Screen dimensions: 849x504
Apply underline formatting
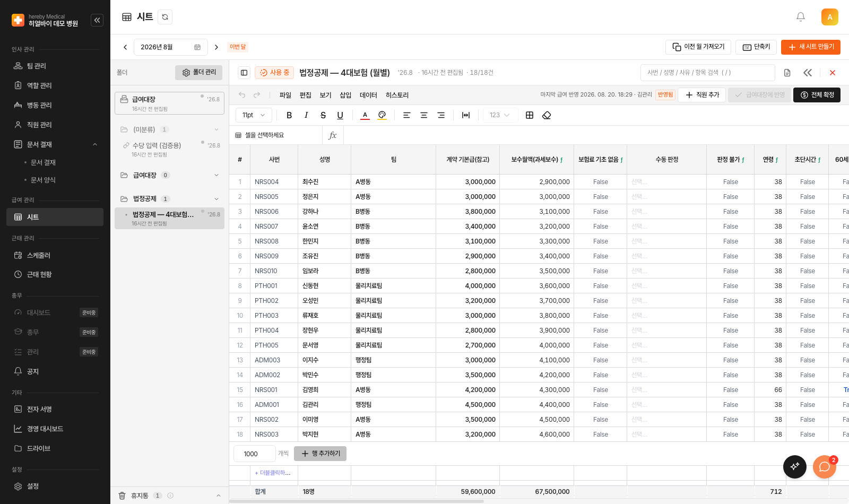[340, 115]
